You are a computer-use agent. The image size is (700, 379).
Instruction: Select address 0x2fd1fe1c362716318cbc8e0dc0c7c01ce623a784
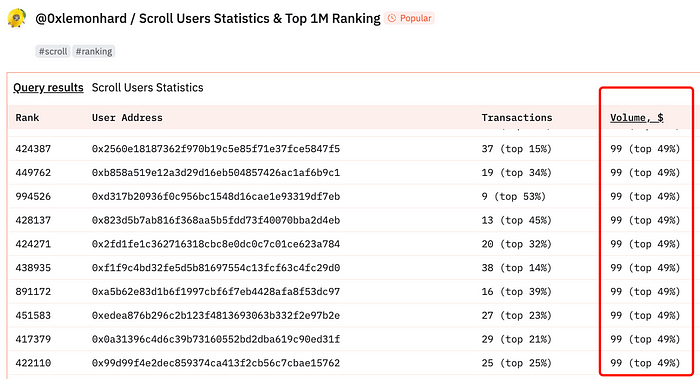[216, 244]
